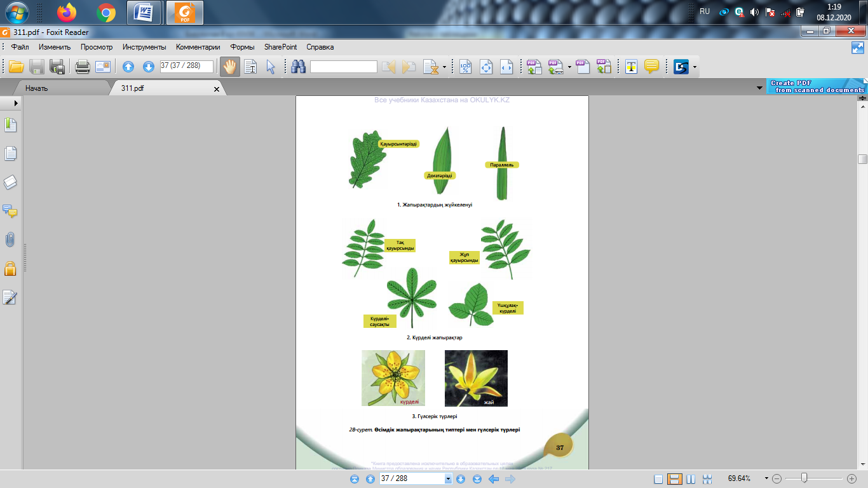Switch to Single Page view mode
This screenshot has height=488, width=868.
click(659, 479)
